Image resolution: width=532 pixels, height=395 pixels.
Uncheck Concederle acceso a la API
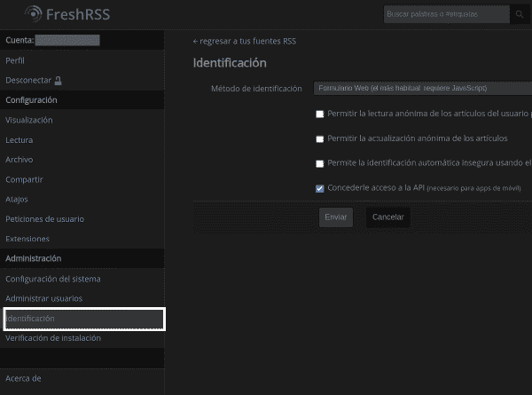(319, 188)
